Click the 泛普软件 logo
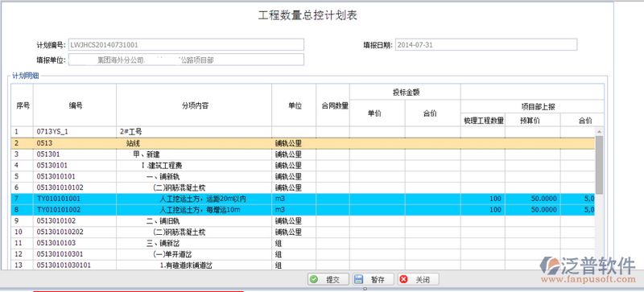The height and width of the screenshot is (292, 644). [588, 269]
